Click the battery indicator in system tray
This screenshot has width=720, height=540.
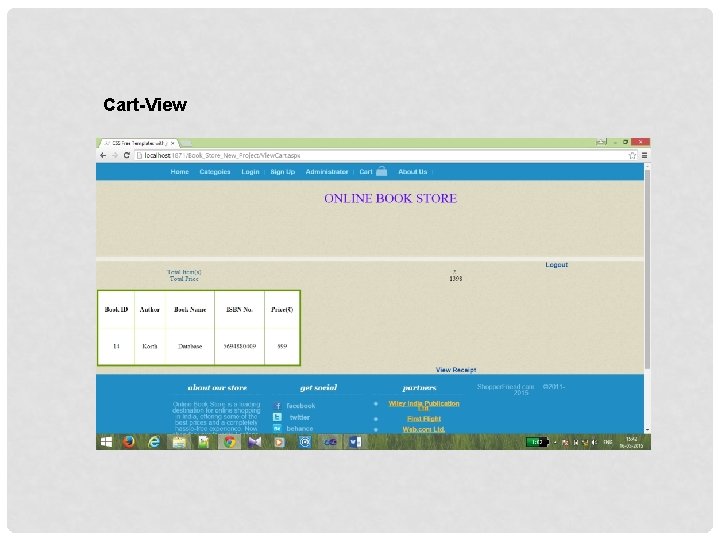[537, 442]
